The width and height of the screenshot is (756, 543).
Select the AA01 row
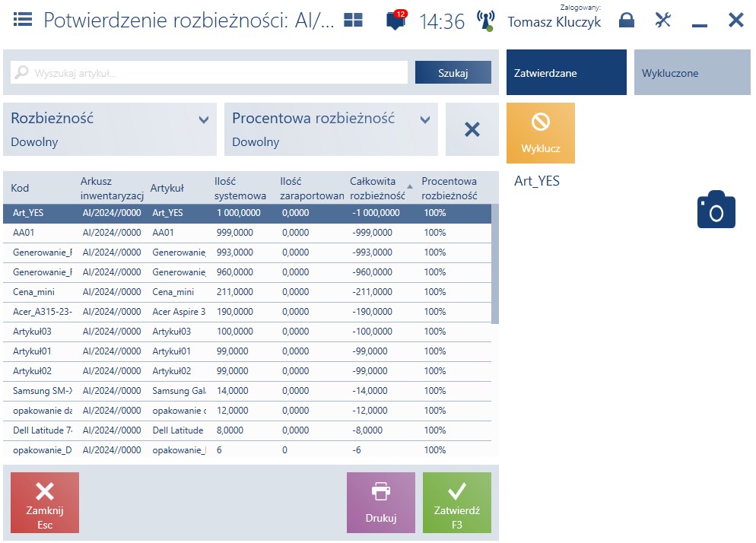click(x=247, y=233)
